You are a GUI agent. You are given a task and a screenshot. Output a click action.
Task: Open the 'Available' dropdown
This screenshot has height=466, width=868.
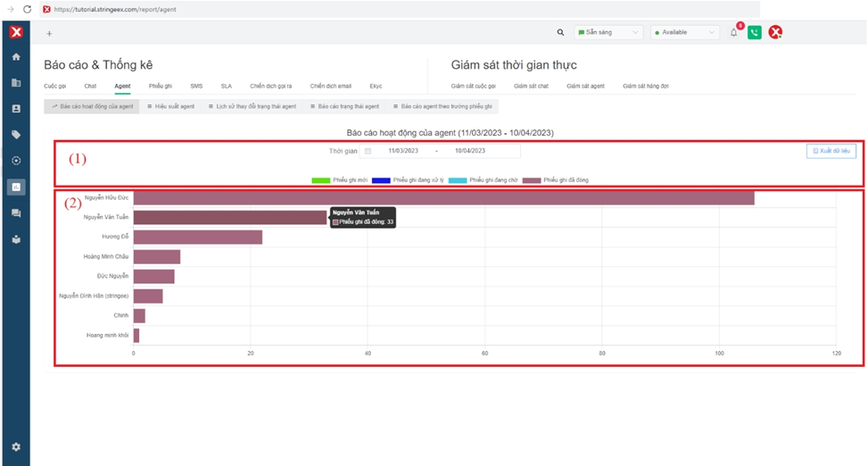(x=684, y=33)
